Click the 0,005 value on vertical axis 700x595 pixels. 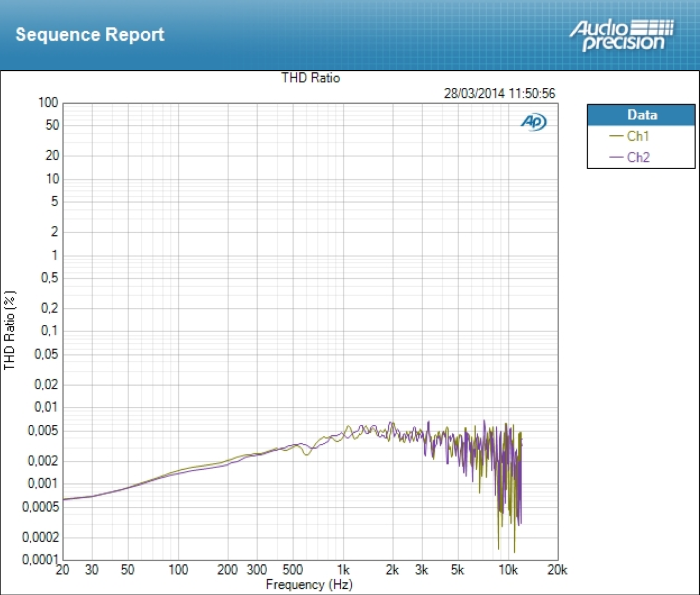[43, 431]
